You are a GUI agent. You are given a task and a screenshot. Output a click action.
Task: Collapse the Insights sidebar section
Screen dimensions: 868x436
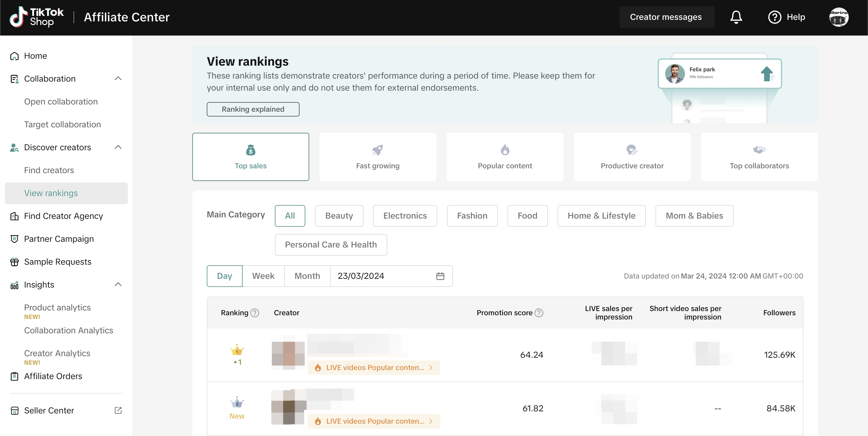coord(118,285)
